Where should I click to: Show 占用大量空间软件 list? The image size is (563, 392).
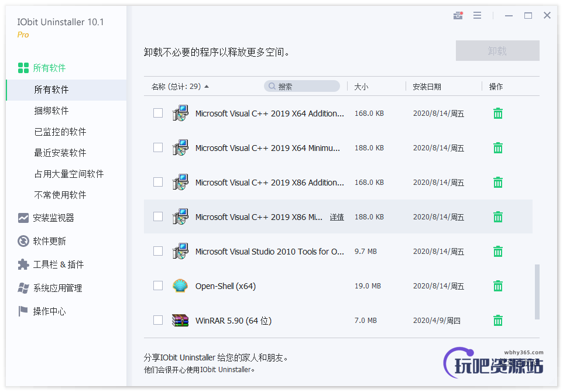(69, 174)
